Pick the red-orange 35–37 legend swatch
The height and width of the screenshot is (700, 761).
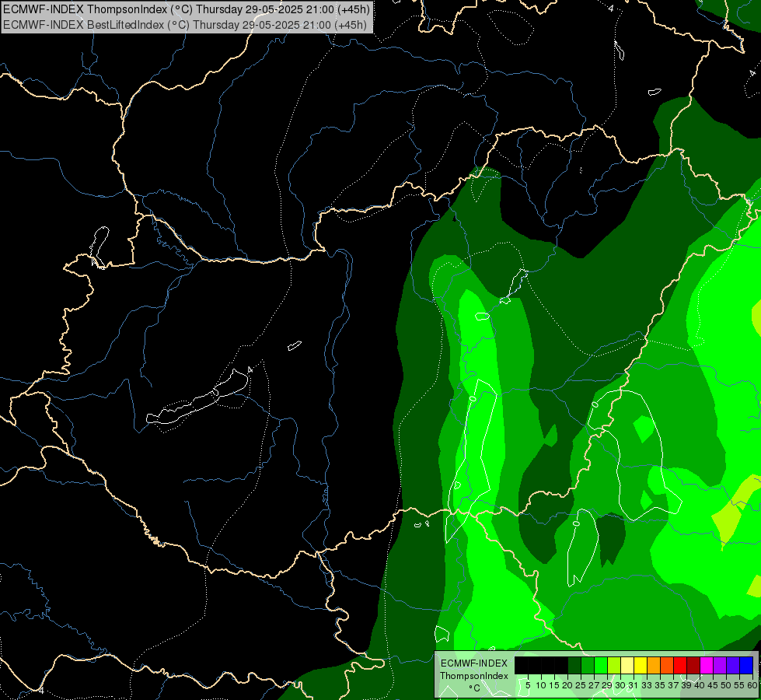[x=667, y=665]
